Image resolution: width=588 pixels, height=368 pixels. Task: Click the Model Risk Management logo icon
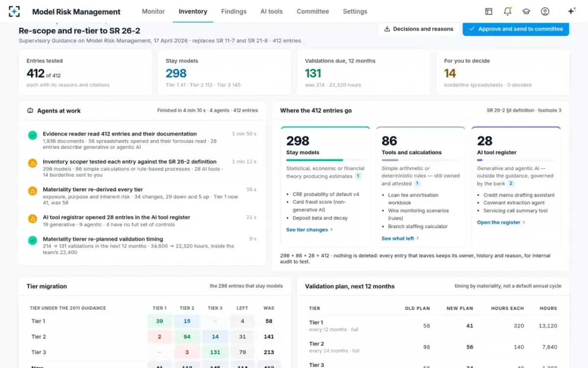[x=14, y=11]
